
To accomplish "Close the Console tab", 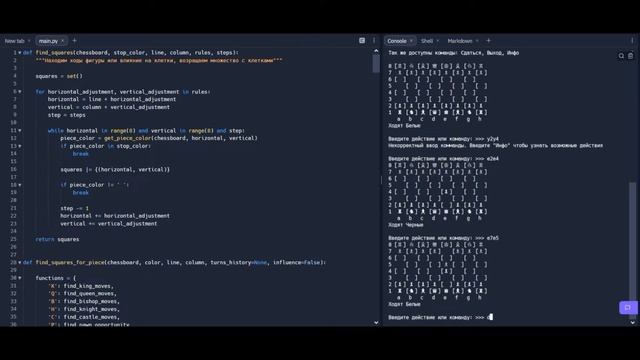I will click(x=411, y=41).
